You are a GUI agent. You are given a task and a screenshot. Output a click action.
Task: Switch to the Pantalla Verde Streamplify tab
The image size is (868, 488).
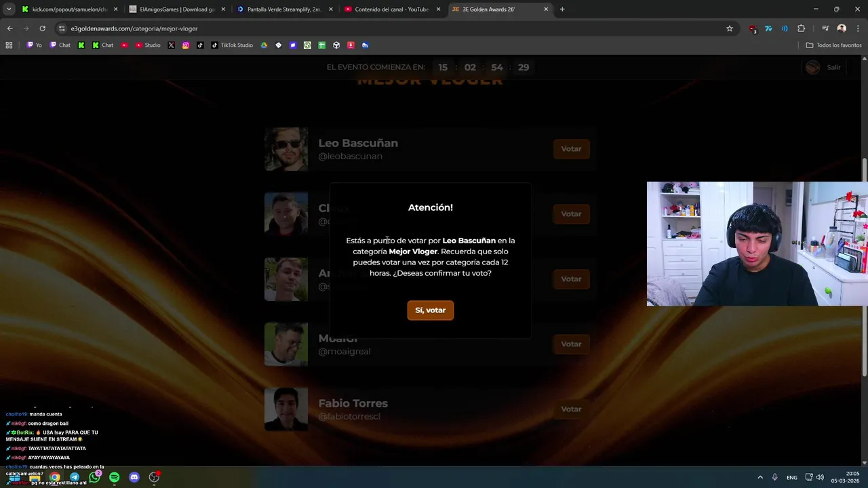coord(283,9)
